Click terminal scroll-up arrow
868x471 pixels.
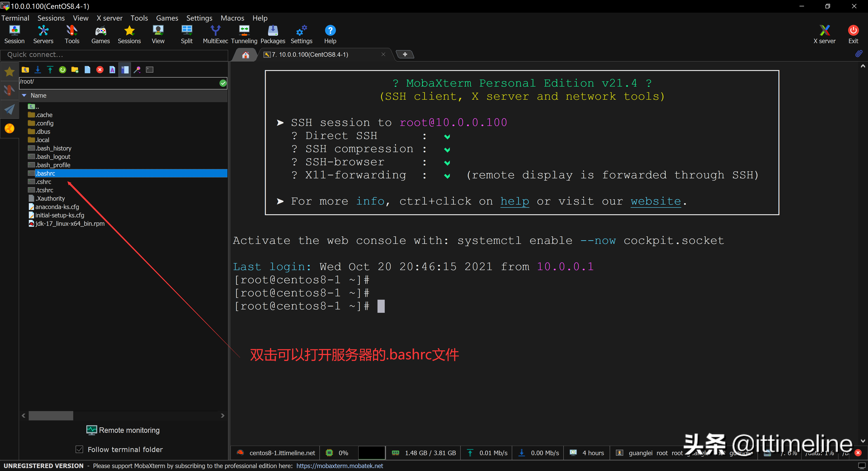[x=863, y=66]
